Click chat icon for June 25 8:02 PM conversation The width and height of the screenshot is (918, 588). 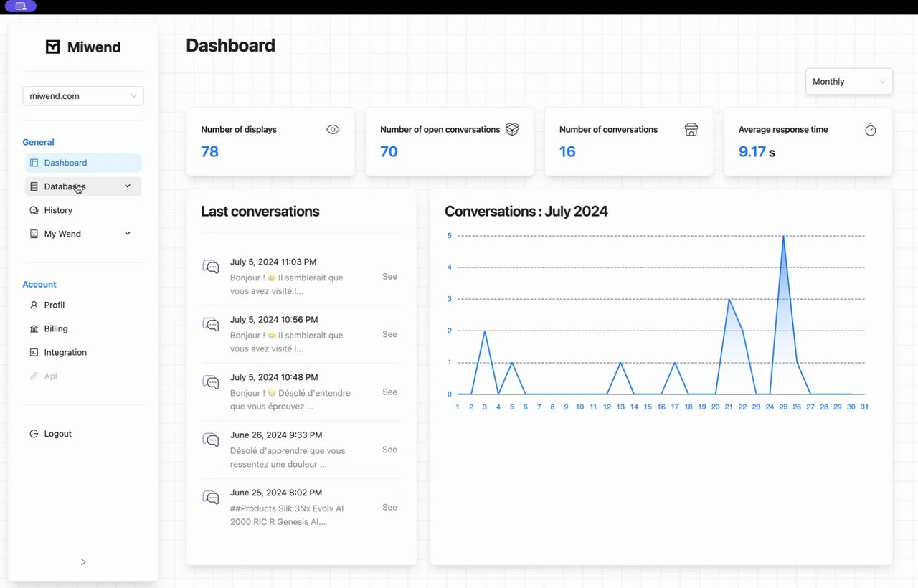(211, 498)
